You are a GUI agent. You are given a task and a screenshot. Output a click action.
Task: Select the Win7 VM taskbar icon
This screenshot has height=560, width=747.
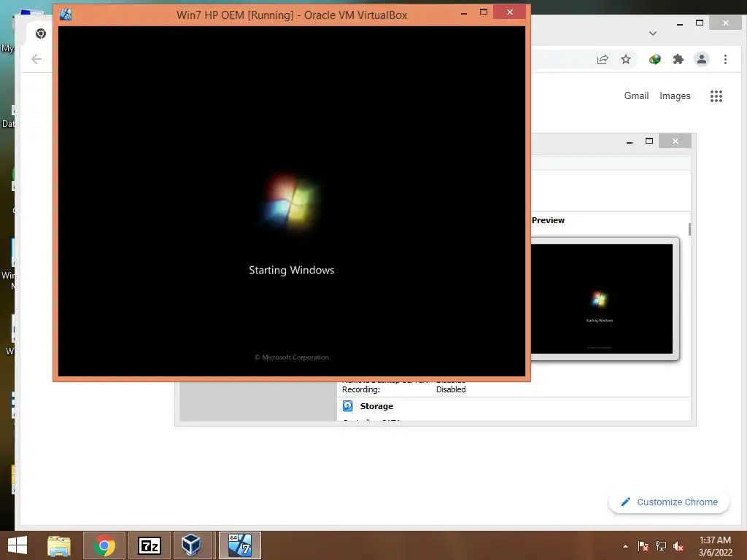[x=239, y=545]
